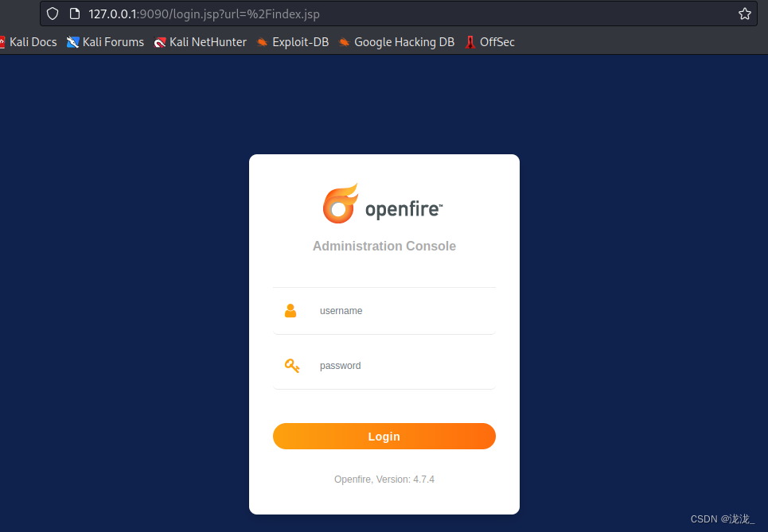768x532 pixels.
Task: Click the orange user icon beside username
Action: tap(290, 311)
